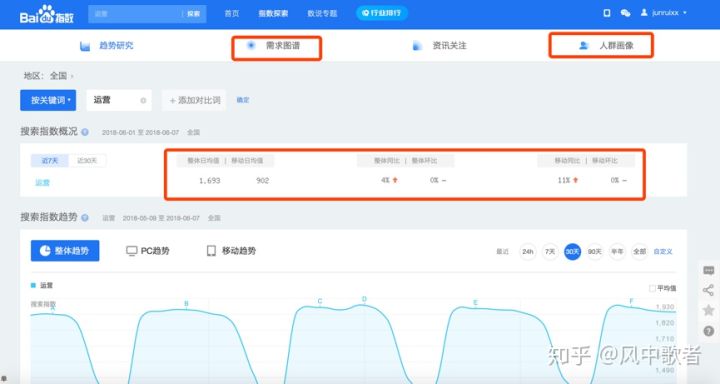The height and width of the screenshot is (384, 720).
Task: Click the 需求图谱 tab icon
Action: [251, 45]
